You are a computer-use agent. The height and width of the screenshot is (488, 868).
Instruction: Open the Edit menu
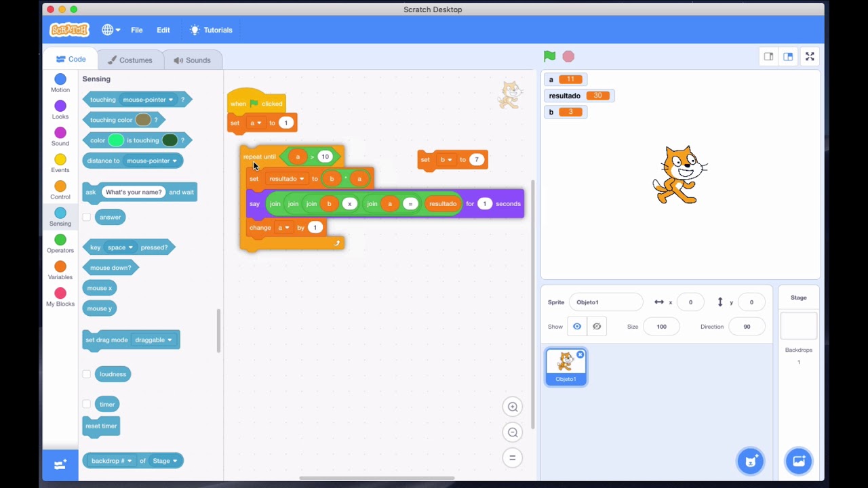pyautogui.click(x=163, y=30)
